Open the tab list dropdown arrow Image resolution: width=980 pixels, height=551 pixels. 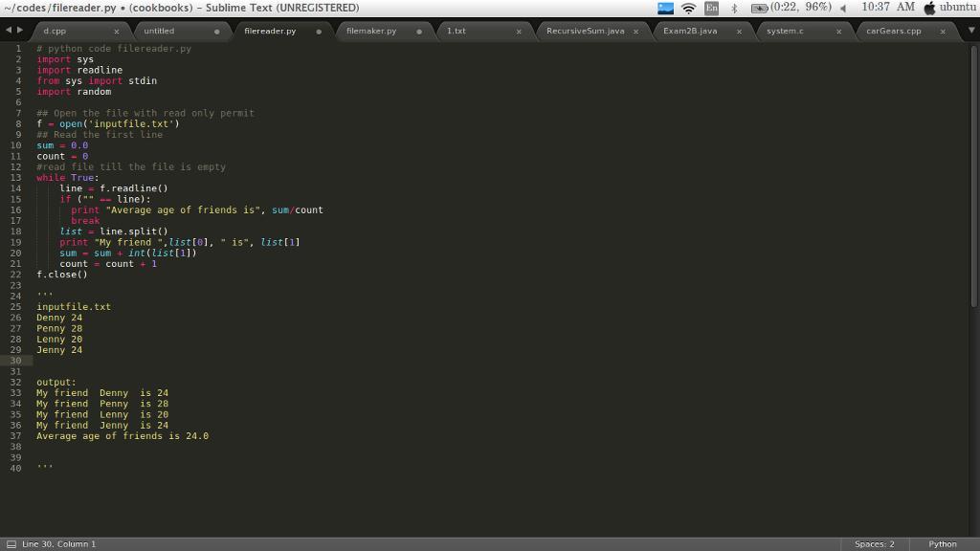[971, 31]
